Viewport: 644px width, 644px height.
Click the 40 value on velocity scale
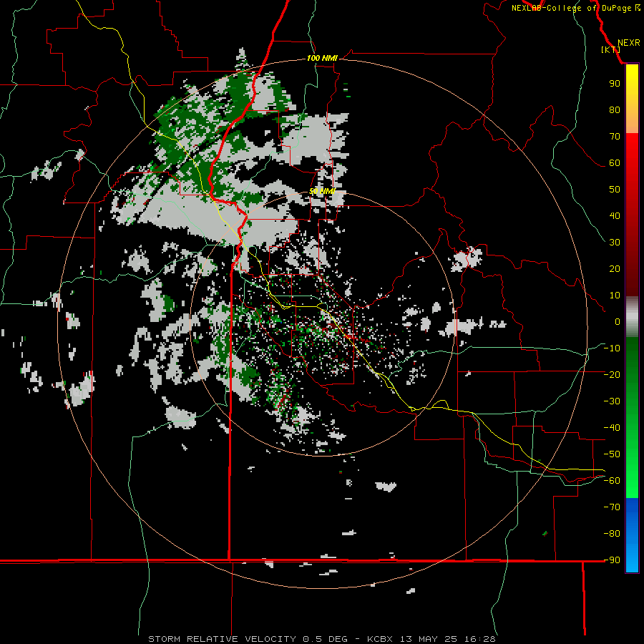615,216
